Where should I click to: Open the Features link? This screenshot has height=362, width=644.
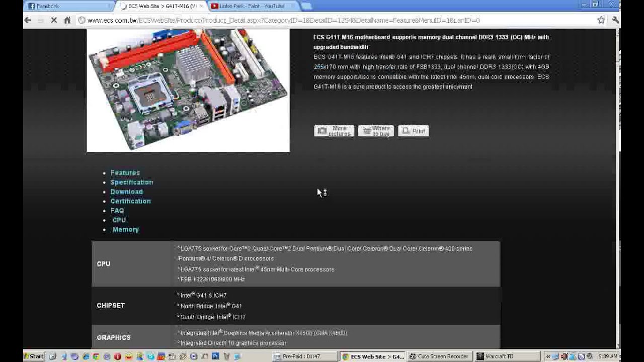point(125,172)
